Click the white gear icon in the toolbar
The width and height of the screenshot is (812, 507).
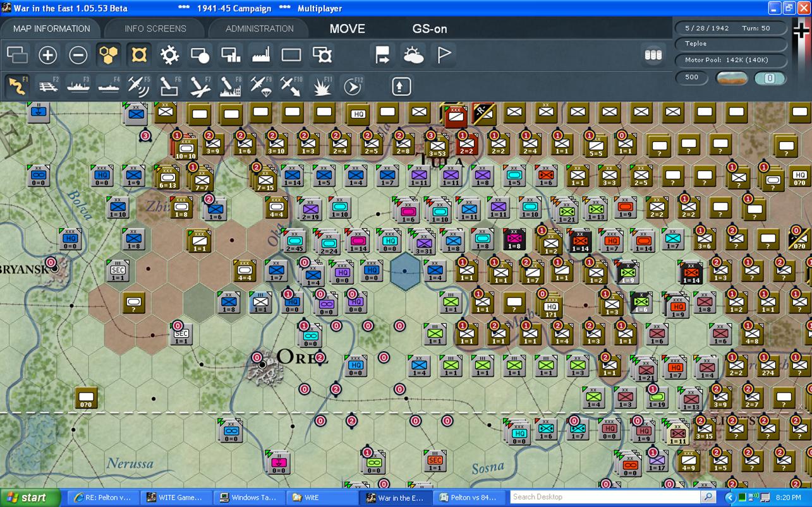pyautogui.click(x=169, y=55)
